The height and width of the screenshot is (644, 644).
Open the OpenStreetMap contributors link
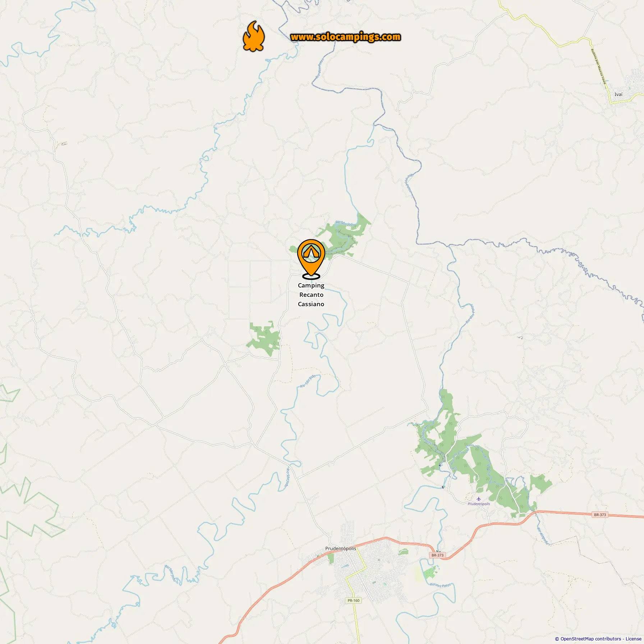point(591,639)
